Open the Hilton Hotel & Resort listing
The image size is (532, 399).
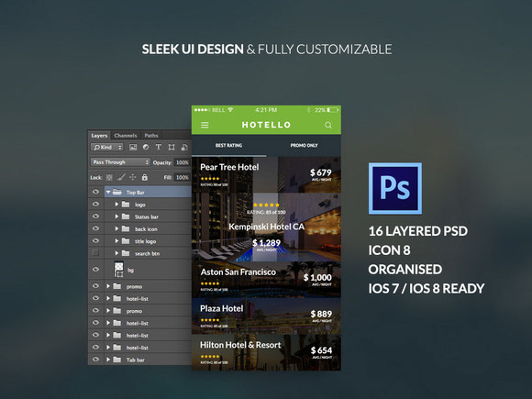click(x=266, y=352)
